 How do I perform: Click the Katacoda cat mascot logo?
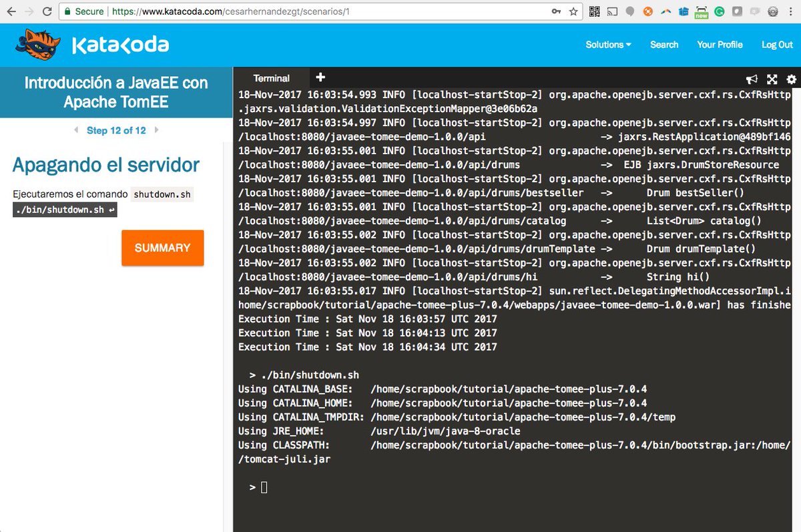[38, 45]
